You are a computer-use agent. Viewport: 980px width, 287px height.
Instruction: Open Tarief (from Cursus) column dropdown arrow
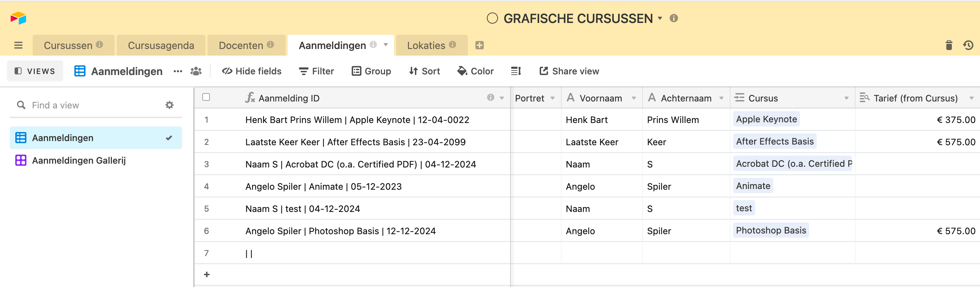tap(972, 98)
